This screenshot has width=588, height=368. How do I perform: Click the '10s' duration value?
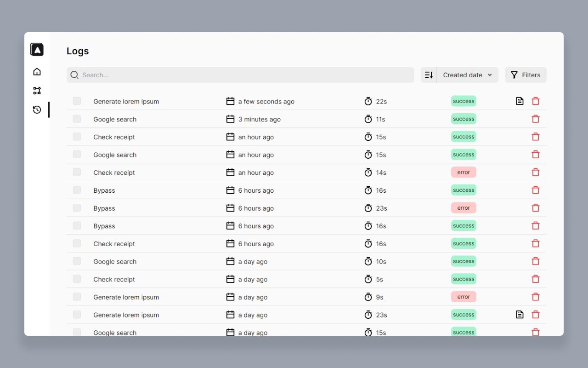point(381,262)
